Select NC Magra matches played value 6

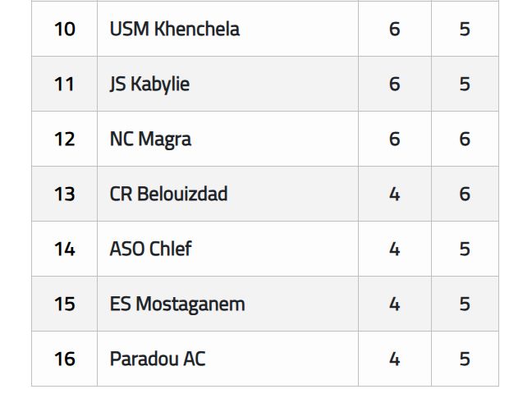pos(465,139)
